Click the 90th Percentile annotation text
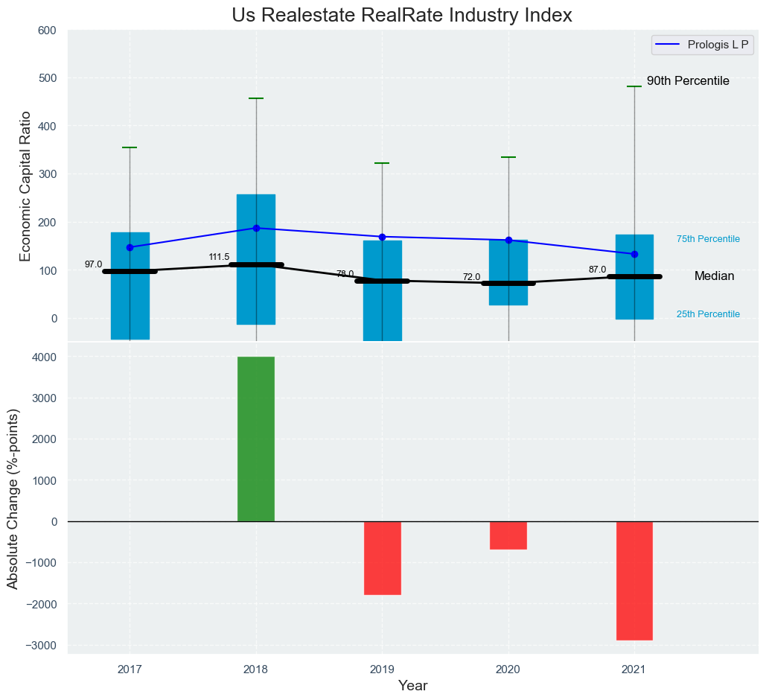Image resolution: width=766 pixels, height=700 pixels. tap(687, 80)
